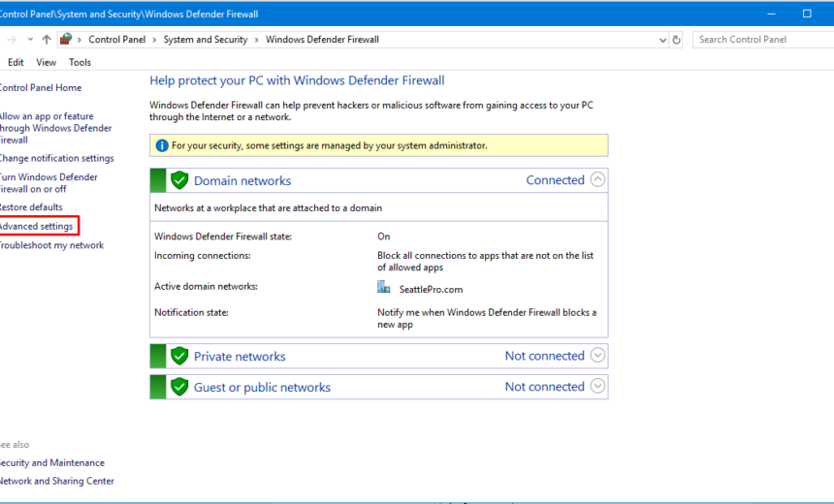Click the Not connected status of Private networks
834x504 pixels.
coord(545,356)
